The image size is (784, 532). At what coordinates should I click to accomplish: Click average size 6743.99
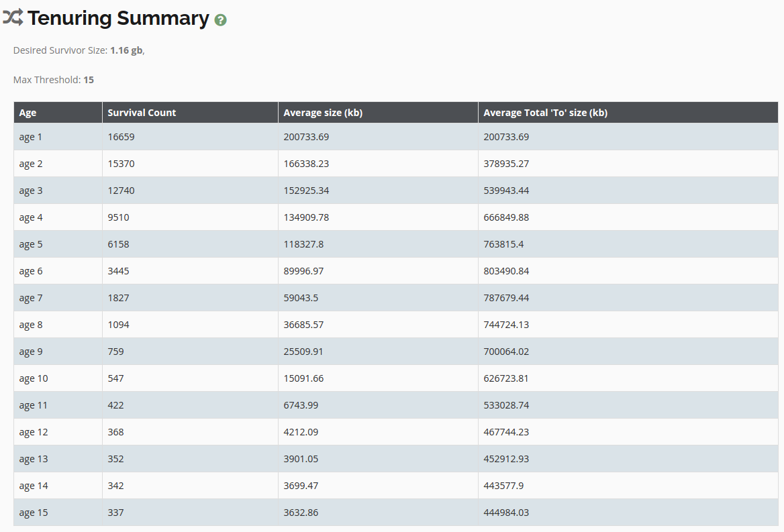[301, 406]
